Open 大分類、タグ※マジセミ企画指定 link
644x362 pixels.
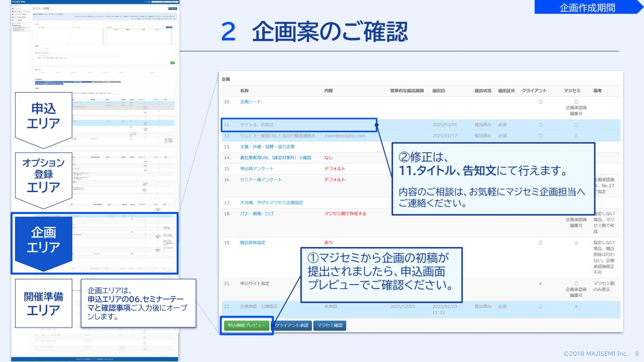pyautogui.click(x=271, y=202)
